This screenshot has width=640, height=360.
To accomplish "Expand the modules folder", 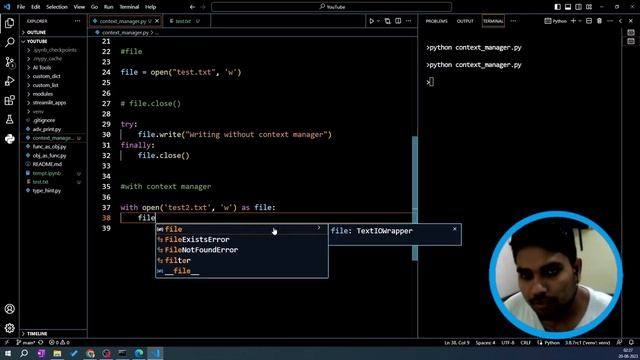I will pos(42,94).
